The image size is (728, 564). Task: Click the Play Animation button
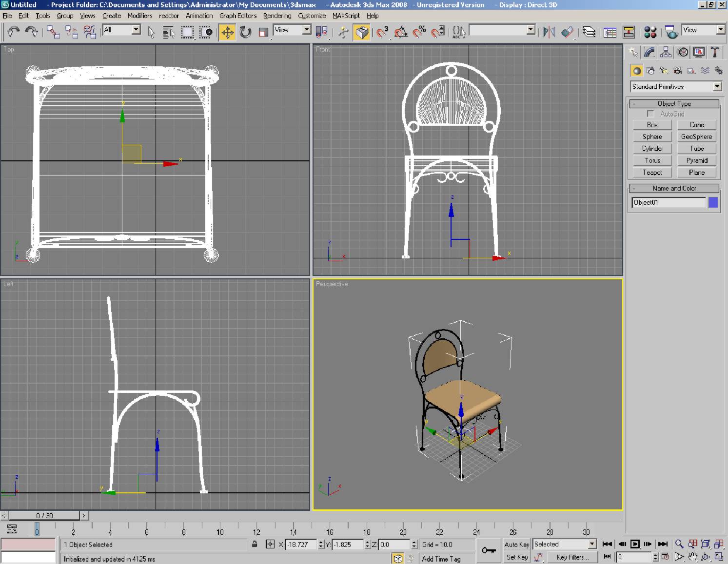pyautogui.click(x=635, y=545)
